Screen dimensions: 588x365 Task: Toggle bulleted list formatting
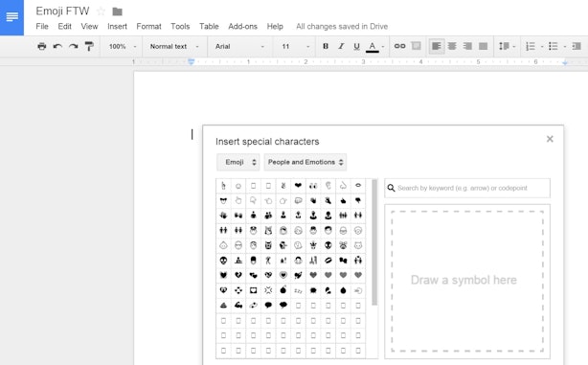tap(554, 46)
